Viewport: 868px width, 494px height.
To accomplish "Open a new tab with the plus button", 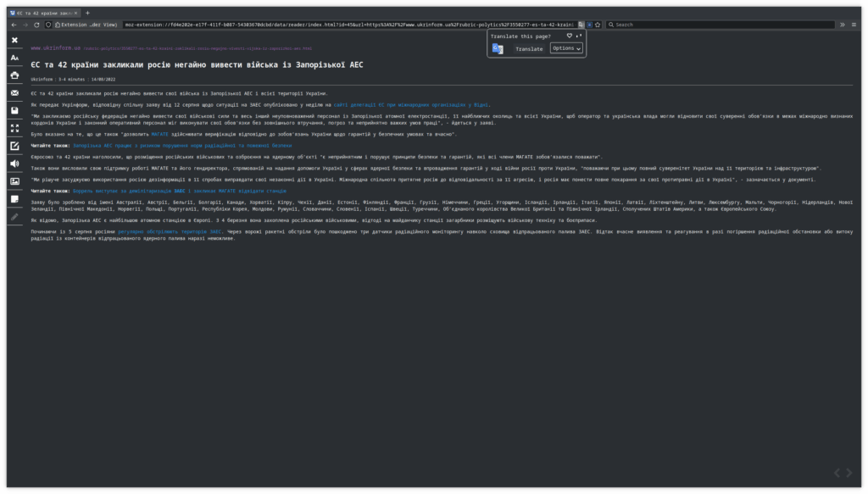I will (x=87, y=13).
